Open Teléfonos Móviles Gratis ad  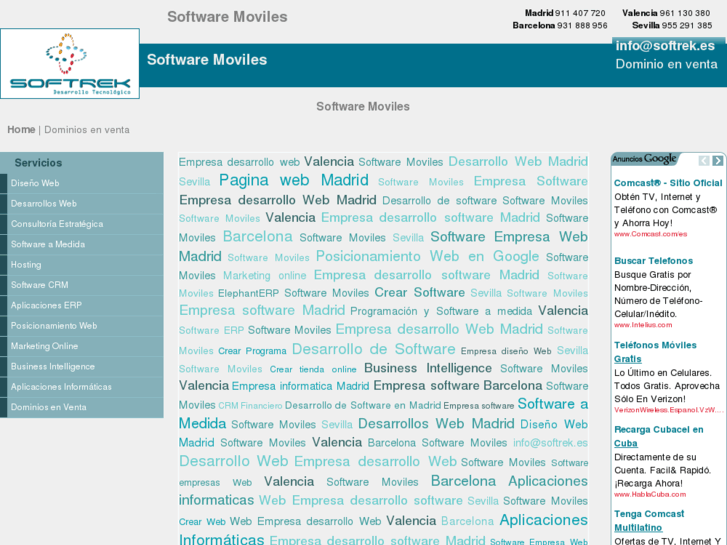pyautogui.click(x=655, y=352)
